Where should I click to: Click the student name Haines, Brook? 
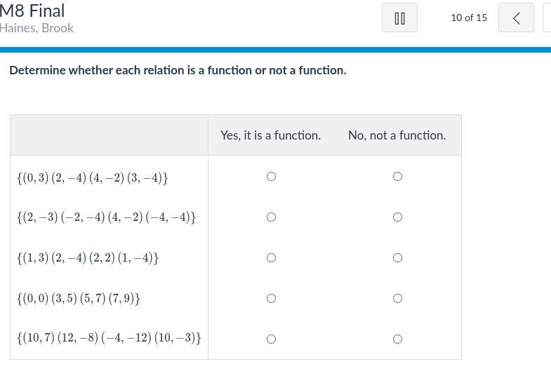click(x=36, y=29)
